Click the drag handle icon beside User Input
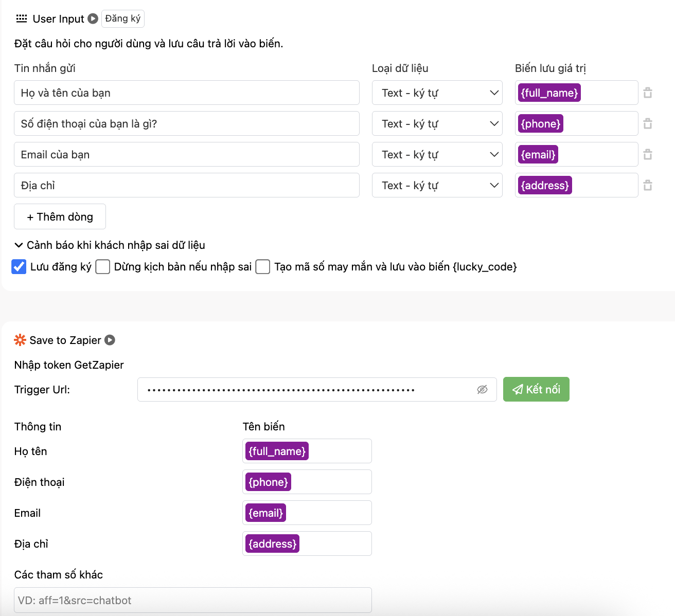Screen dimensions: 675x616 click(x=22, y=19)
